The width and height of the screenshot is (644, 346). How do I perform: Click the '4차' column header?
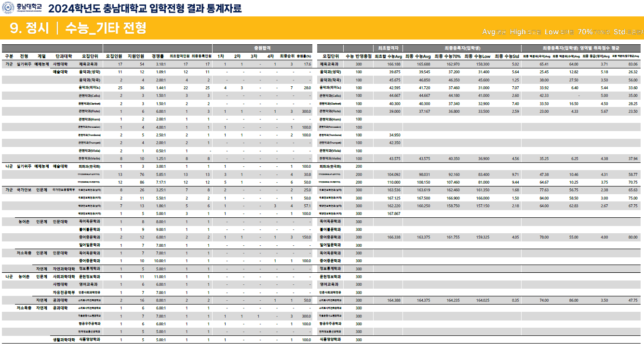[271, 56]
